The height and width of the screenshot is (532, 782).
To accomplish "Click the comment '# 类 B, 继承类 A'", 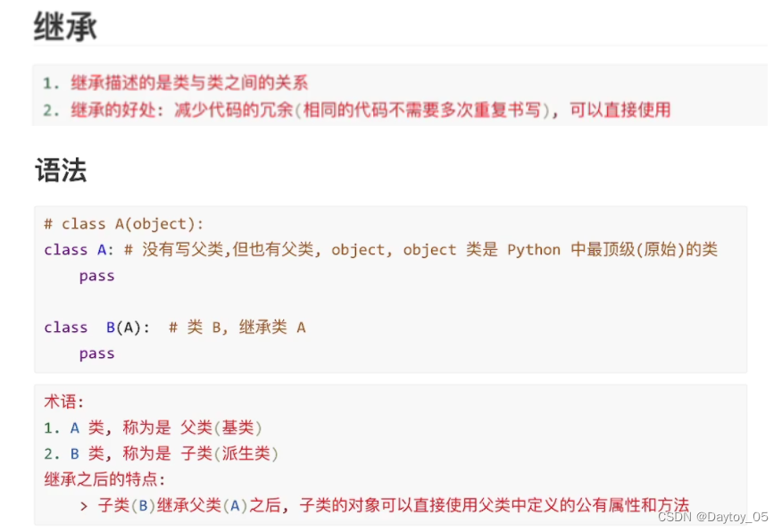I will point(237,327).
